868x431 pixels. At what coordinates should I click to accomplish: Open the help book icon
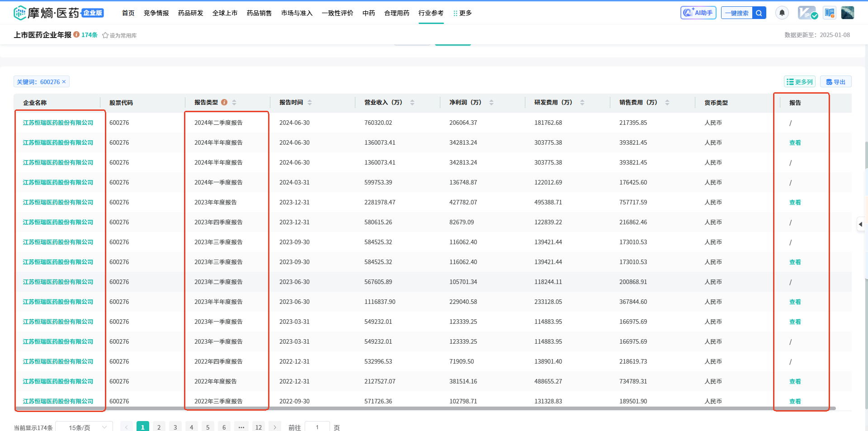829,13
